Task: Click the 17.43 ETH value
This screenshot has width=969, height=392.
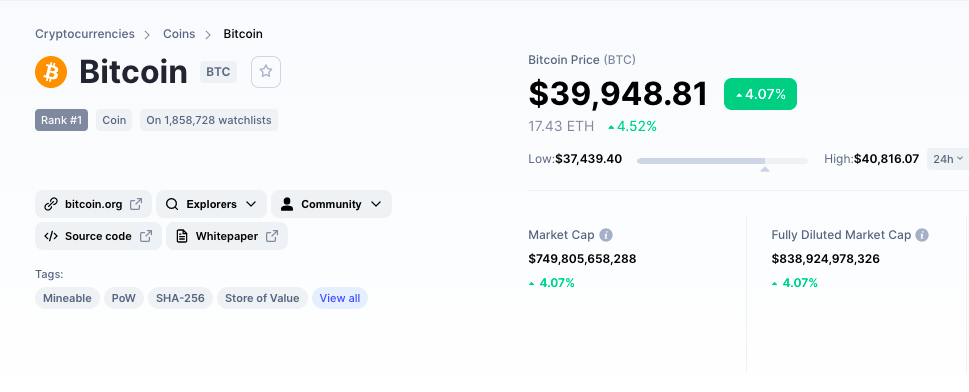Action: click(561, 126)
